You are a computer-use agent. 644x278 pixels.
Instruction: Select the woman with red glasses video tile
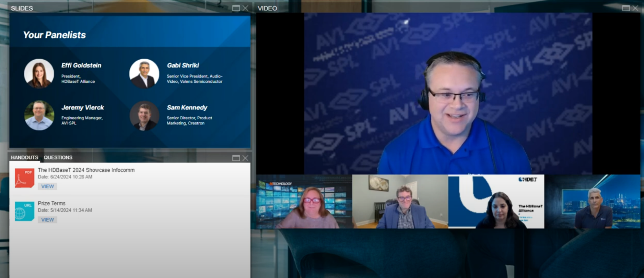click(304, 202)
